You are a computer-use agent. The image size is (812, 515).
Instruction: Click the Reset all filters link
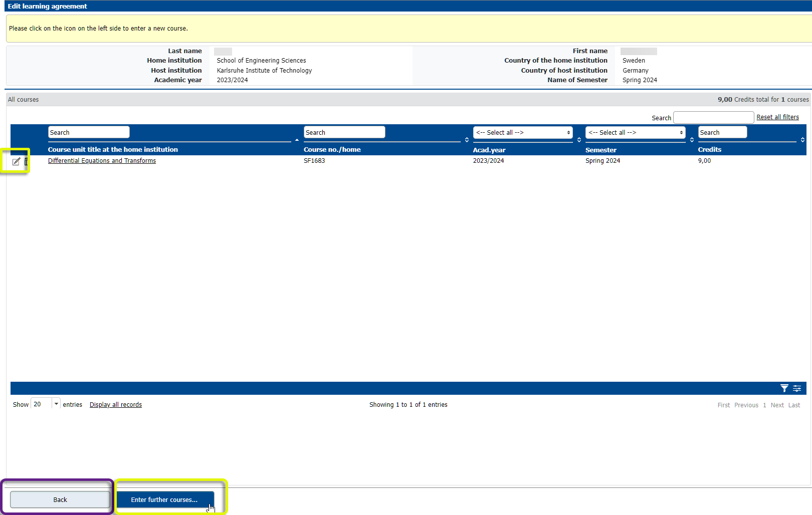(x=777, y=117)
